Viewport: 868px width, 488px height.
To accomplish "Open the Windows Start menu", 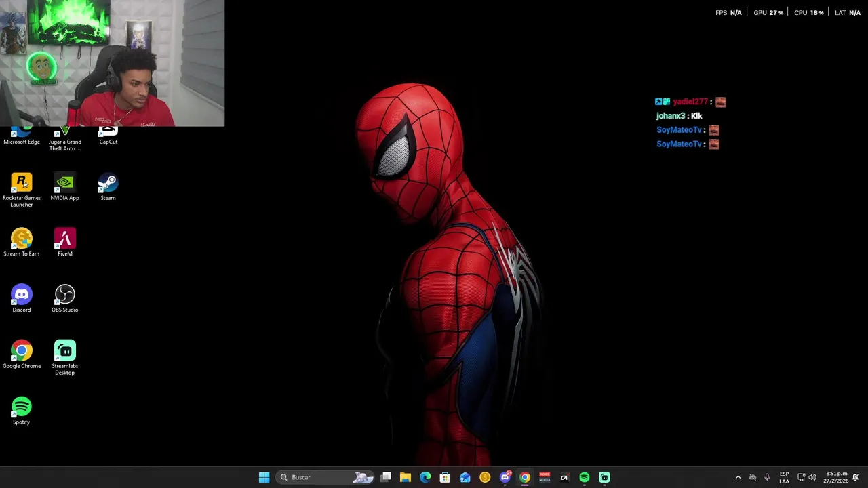I will point(264,477).
